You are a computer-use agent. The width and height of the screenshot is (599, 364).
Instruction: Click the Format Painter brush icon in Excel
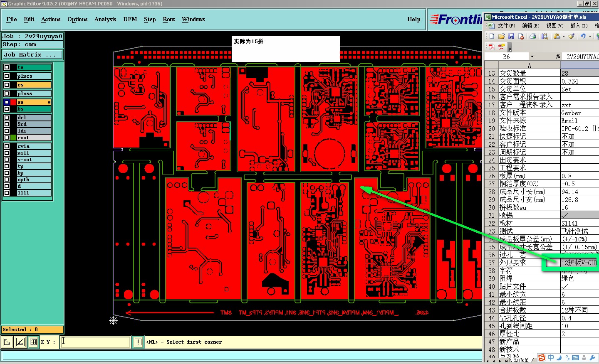coord(572,36)
